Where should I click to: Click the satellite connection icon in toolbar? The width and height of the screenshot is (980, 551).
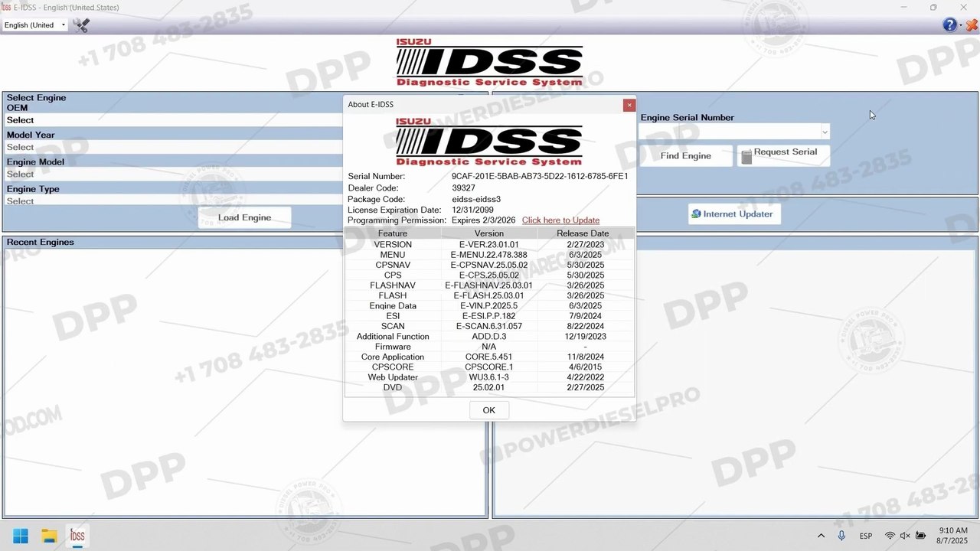pyautogui.click(x=81, y=24)
